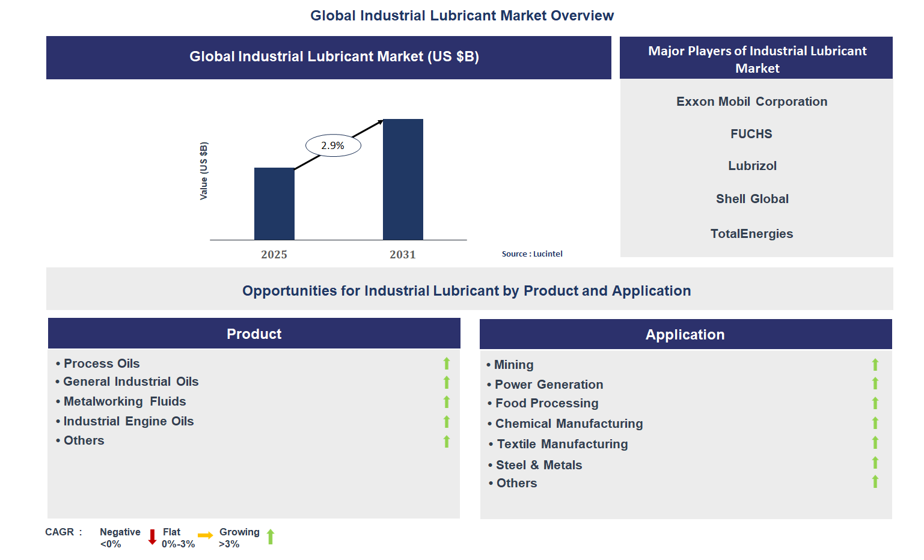Expand the Application panel header
Viewport: 924px width, 560px height.
[685, 334]
